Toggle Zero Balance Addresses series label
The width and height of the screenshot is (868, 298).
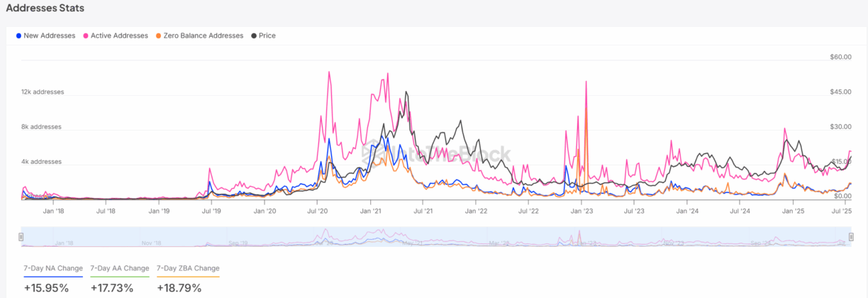(203, 35)
